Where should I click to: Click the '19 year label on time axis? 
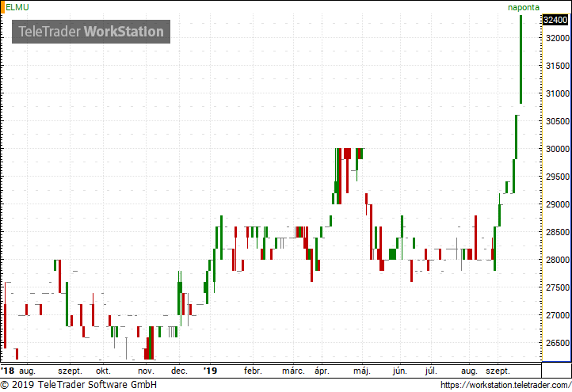(x=210, y=371)
